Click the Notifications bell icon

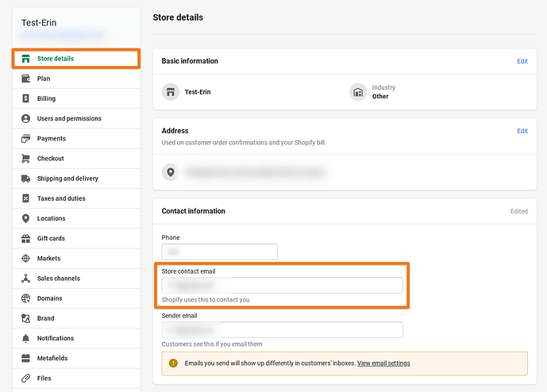click(26, 338)
